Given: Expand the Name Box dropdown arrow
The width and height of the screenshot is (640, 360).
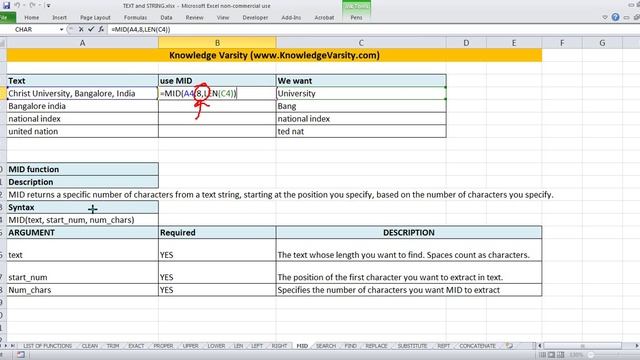Looking at the screenshot, I should 61,29.
